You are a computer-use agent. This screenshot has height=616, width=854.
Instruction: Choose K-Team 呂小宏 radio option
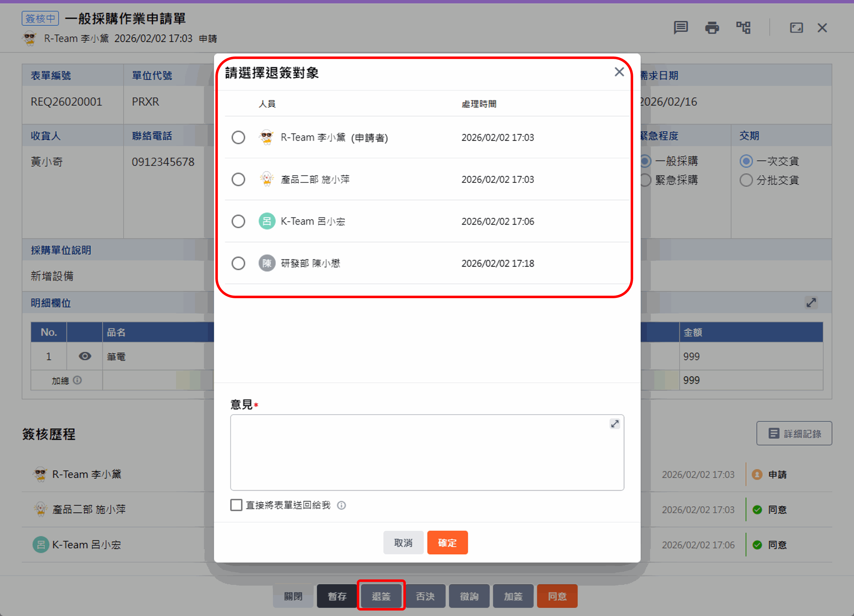(x=238, y=221)
